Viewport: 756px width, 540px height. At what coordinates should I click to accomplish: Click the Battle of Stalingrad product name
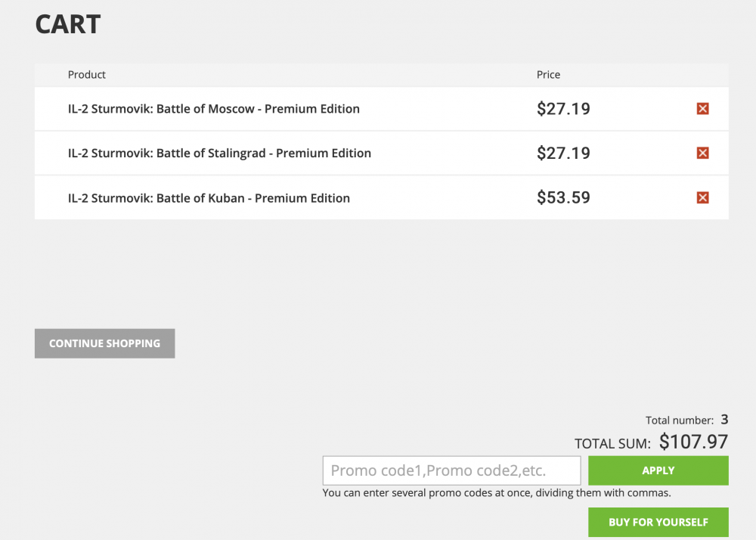219,153
